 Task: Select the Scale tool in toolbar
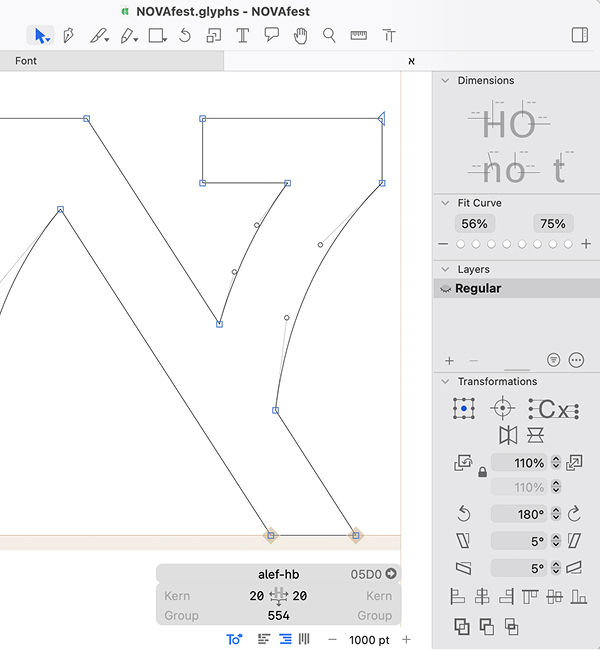214,36
